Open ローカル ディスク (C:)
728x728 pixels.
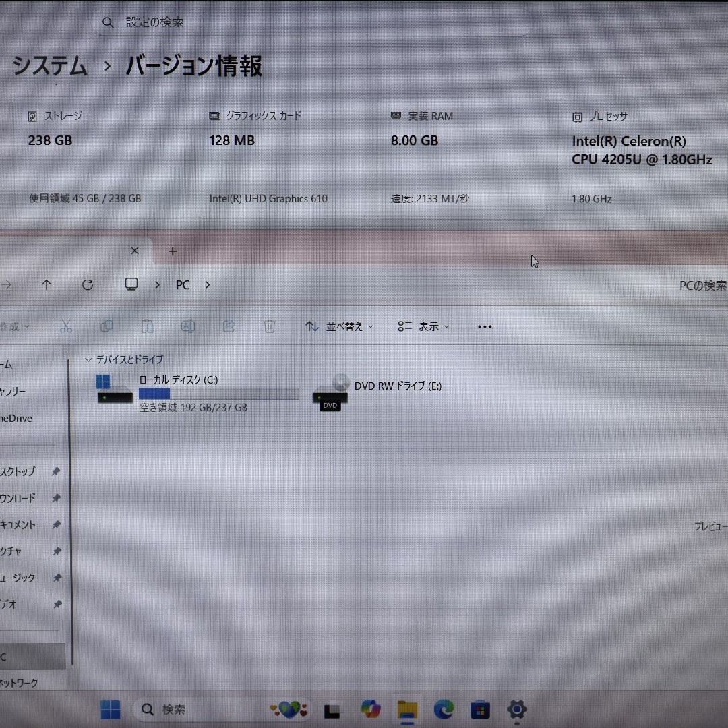[177, 380]
